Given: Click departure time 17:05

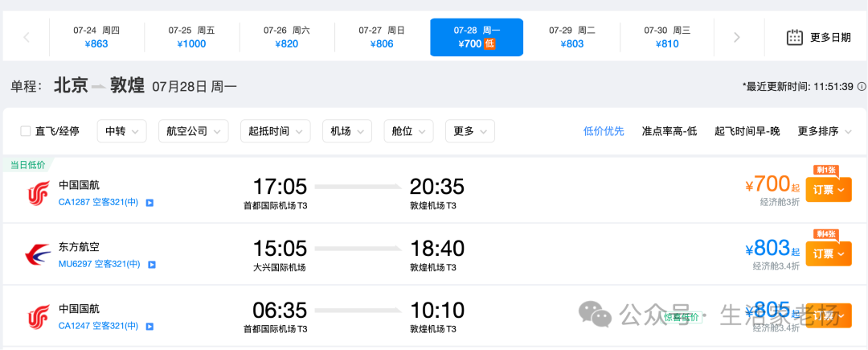Looking at the screenshot, I should click(x=280, y=187).
